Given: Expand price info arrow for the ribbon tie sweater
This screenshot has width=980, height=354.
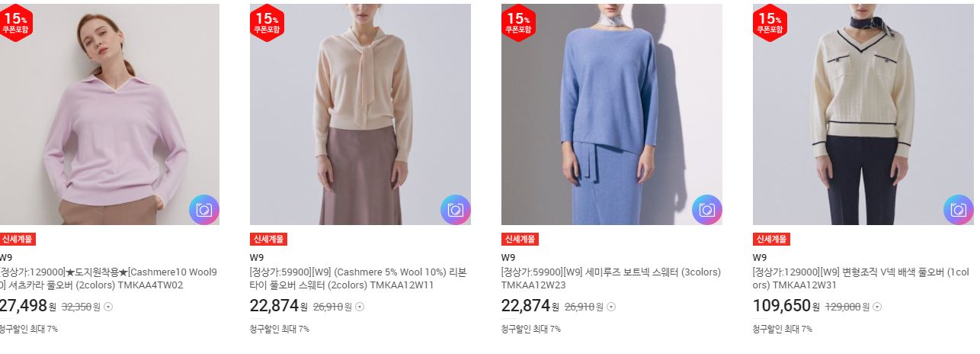Looking at the screenshot, I should coord(360,307).
